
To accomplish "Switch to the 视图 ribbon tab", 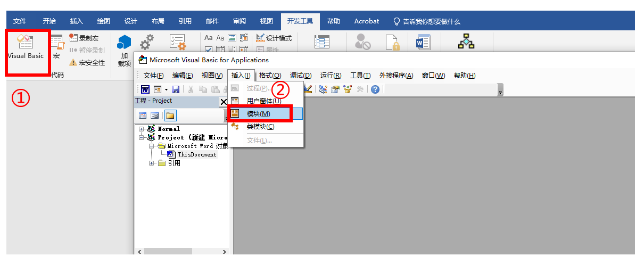I will point(267,21).
